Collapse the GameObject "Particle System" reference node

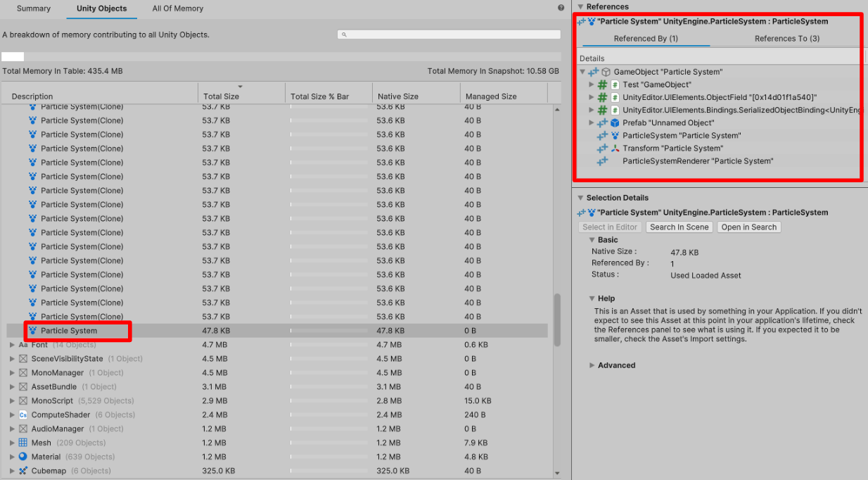pyautogui.click(x=582, y=72)
